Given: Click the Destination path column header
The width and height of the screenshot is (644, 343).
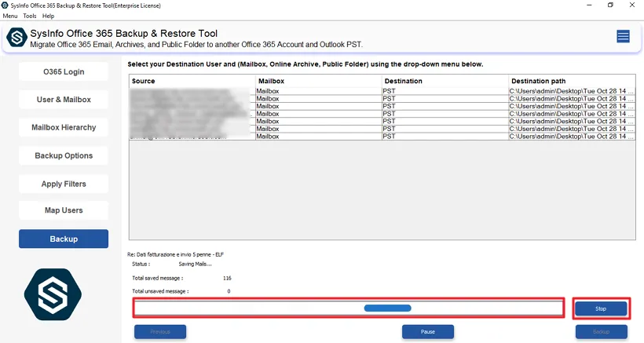Looking at the screenshot, I should (572, 81).
